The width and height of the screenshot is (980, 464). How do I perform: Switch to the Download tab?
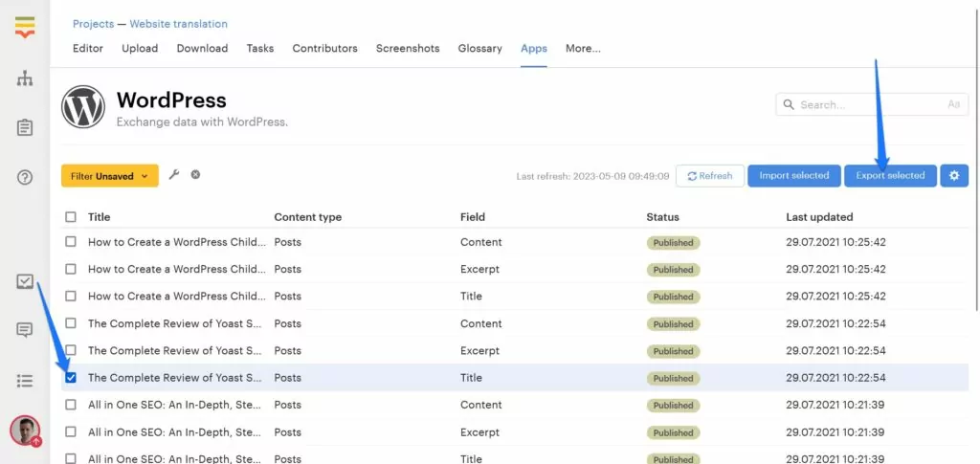pyautogui.click(x=203, y=48)
